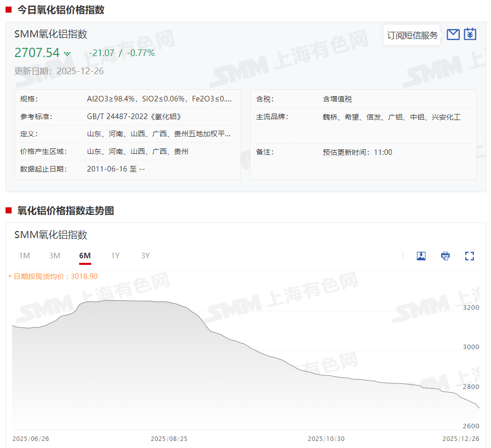Switch chart range to 3Y
The image size is (491, 448).
pyautogui.click(x=145, y=256)
